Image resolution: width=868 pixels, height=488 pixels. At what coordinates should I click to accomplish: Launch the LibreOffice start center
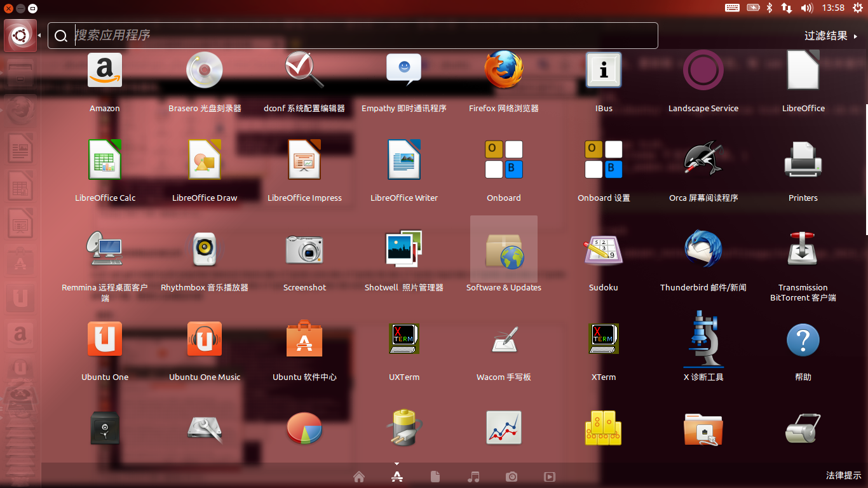click(x=803, y=71)
